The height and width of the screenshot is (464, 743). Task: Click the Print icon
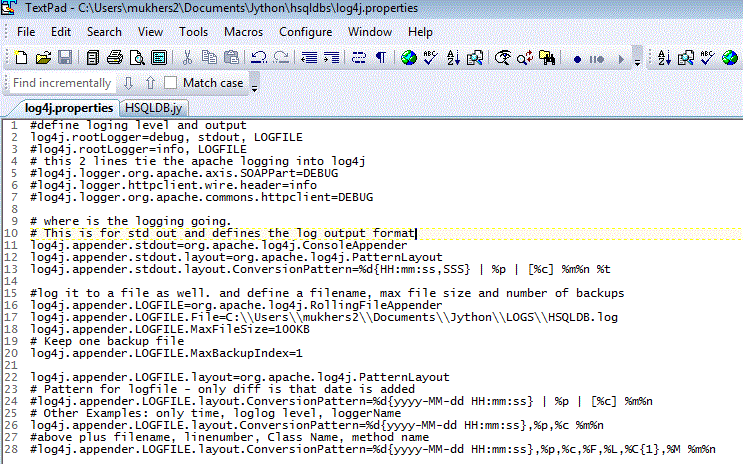point(115,58)
